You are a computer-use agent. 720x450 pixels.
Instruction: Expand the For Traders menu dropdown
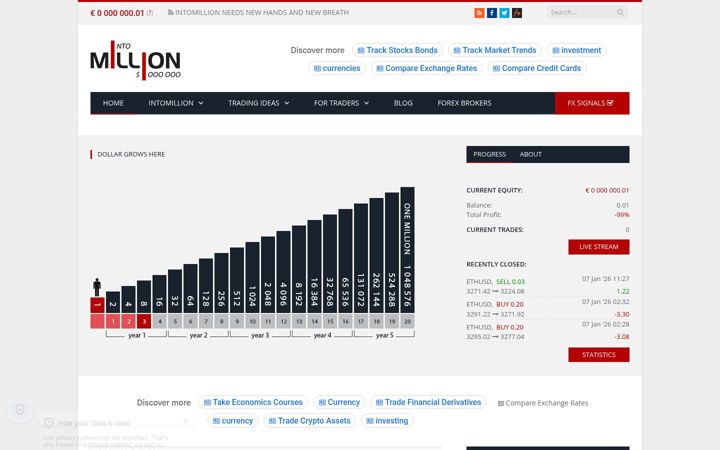coord(342,103)
